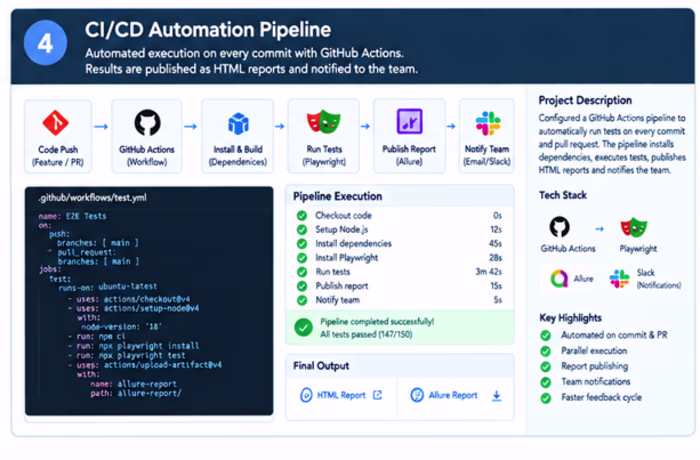Click the green check next to Run tests
Image resolution: width=700 pixels, height=460 pixels.
click(x=302, y=272)
